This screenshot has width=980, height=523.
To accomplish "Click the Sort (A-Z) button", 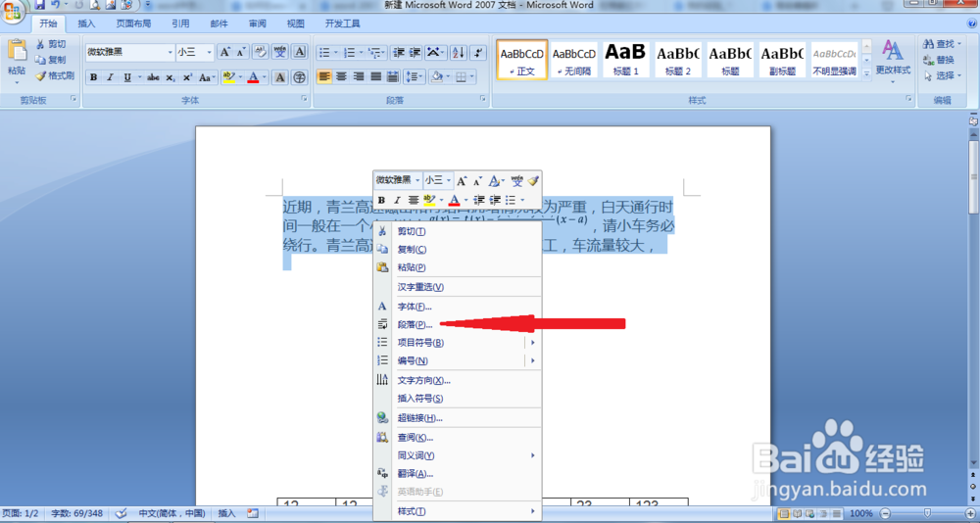I will click(x=458, y=53).
